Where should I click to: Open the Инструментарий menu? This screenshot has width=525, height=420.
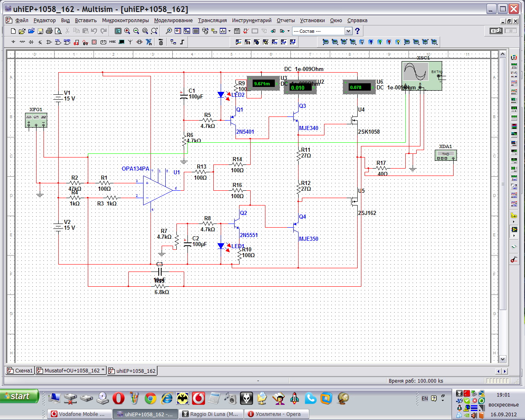click(x=251, y=20)
